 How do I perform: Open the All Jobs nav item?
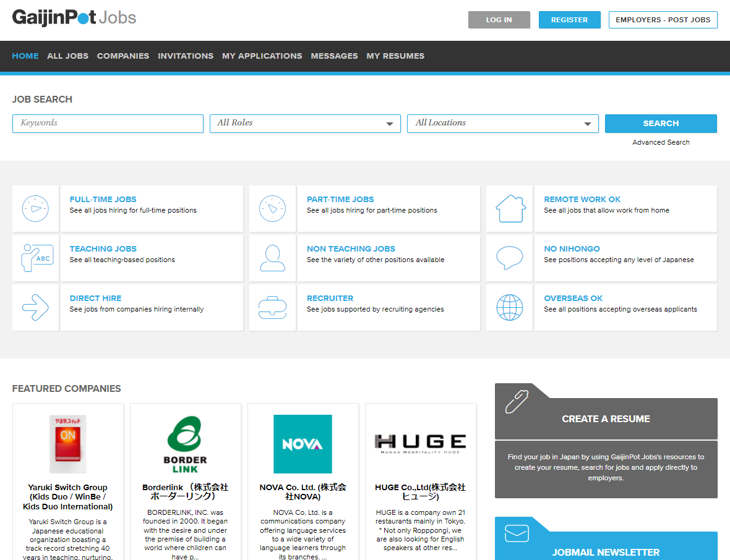click(67, 56)
